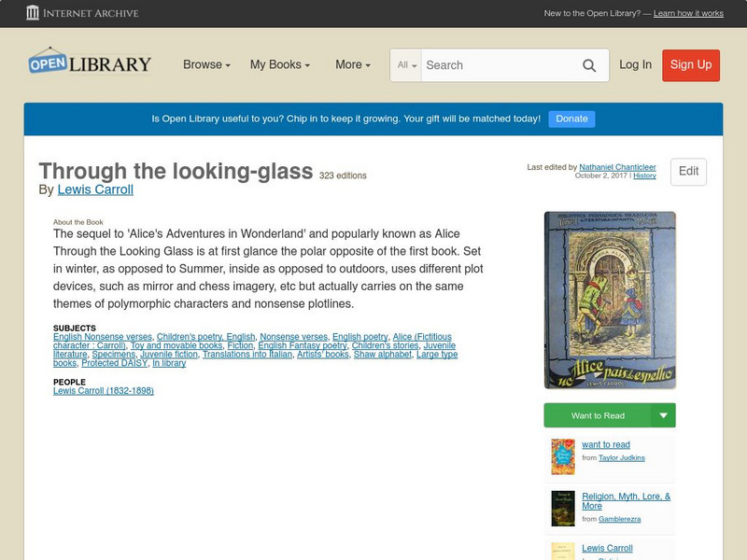Click the Edit button

point(688,172)
